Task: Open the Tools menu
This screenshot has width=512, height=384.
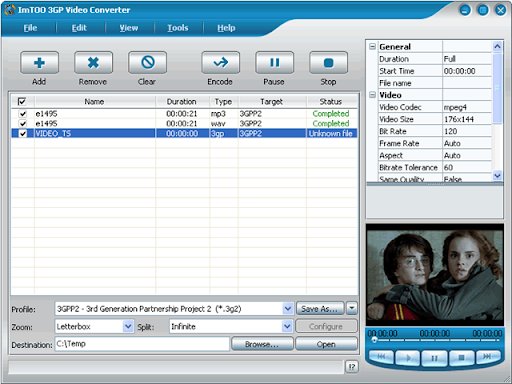Action: [x=178, y=28]
